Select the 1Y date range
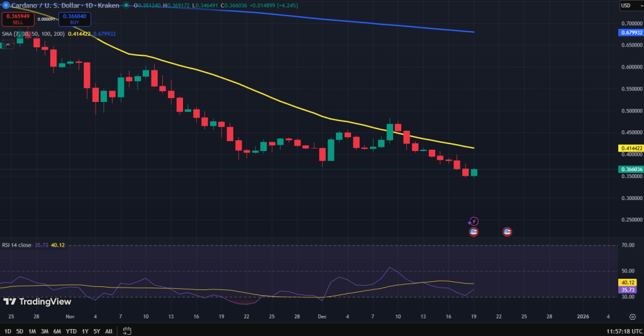Screen dimensions: 644x336 tap(85, 331)
